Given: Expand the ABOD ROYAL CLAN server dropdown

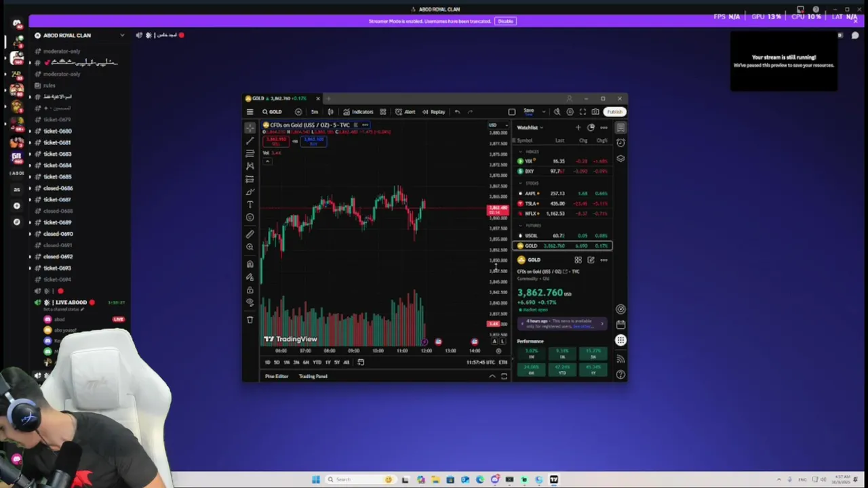Looking at the screenshot, I should pos(122,35).
